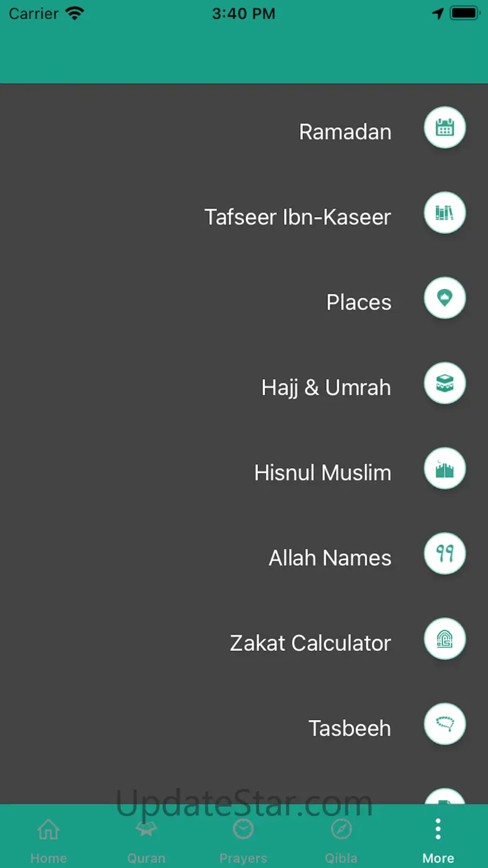Tap the Hisnul Muslim fortress icon

(445, 468)
